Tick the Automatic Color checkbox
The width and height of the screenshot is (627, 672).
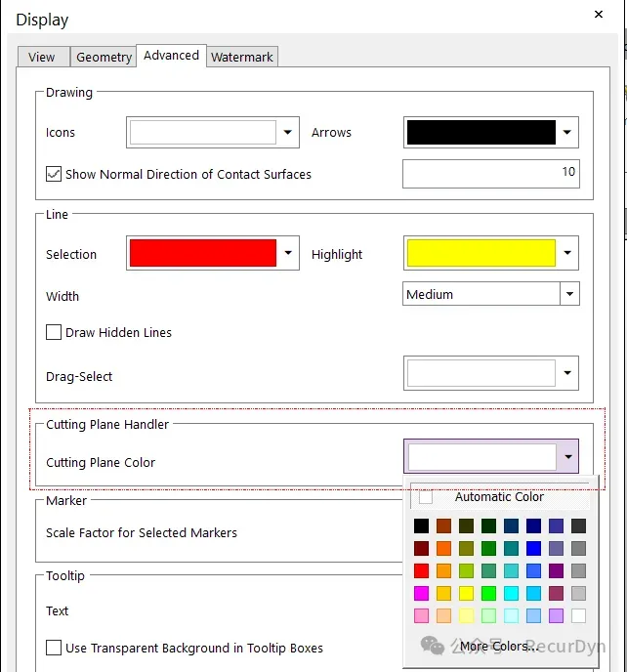426,497
